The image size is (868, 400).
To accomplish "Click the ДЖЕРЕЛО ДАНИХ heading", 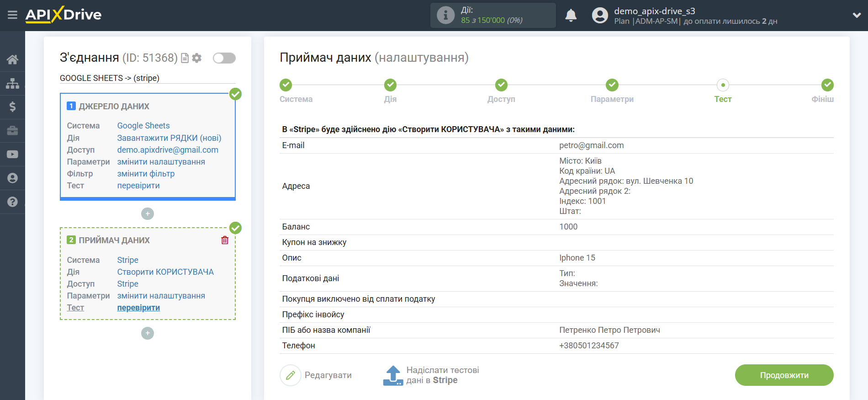I will 114,107.
